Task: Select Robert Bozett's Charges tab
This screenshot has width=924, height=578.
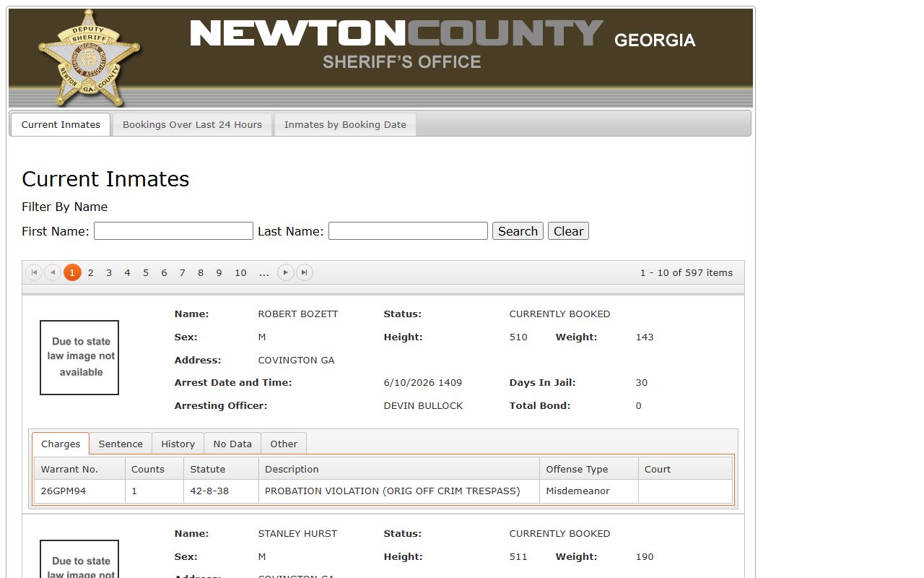Action: coord(61,444)
